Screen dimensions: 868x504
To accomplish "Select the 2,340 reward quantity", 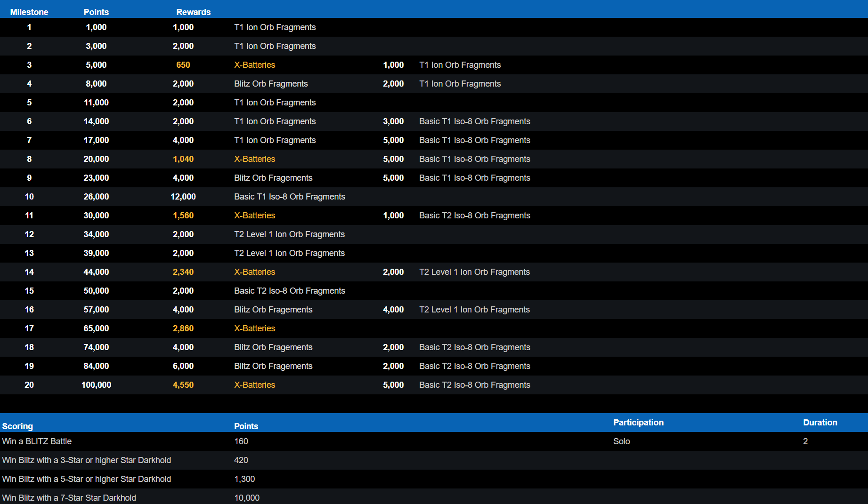I will [x=183, y=272].
